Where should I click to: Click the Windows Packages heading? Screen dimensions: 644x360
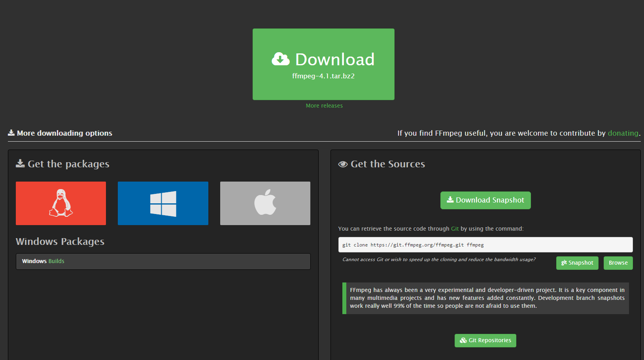click(x=60, y=241)
